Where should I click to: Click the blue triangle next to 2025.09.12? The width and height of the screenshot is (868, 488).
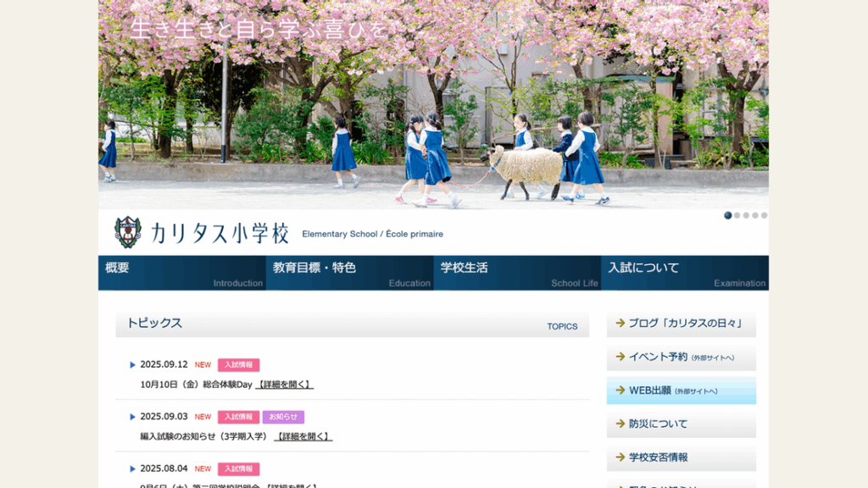133,365
